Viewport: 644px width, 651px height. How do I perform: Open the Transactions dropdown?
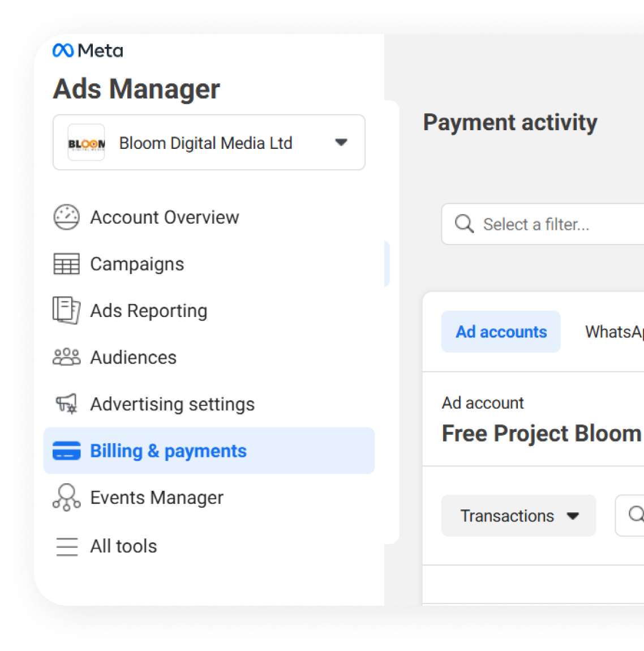[518, 516]
